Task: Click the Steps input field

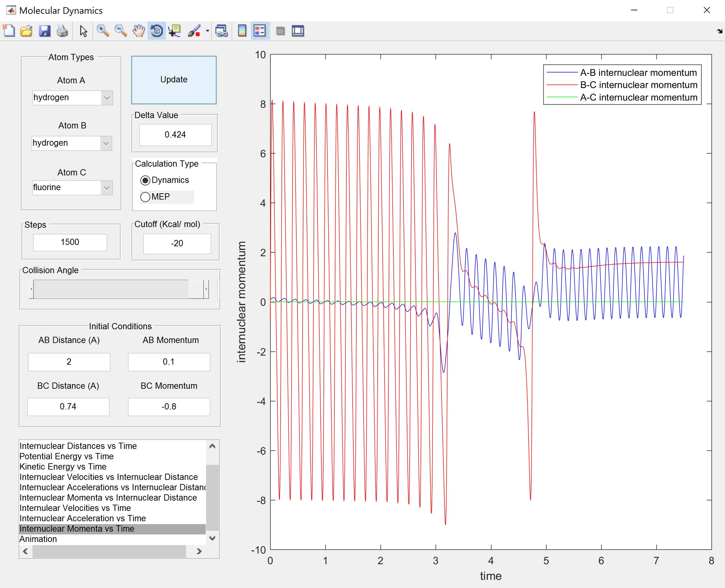Action: (70, 242)
